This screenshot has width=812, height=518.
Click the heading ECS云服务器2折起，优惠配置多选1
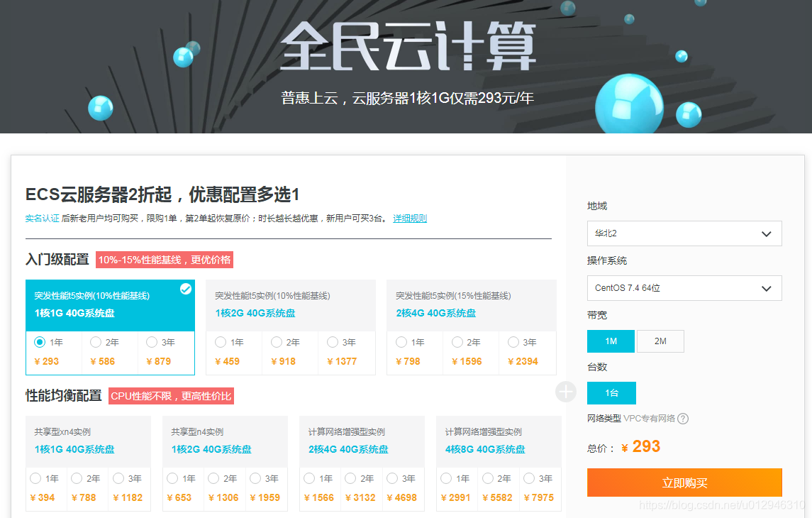click(x=162, y=194)
